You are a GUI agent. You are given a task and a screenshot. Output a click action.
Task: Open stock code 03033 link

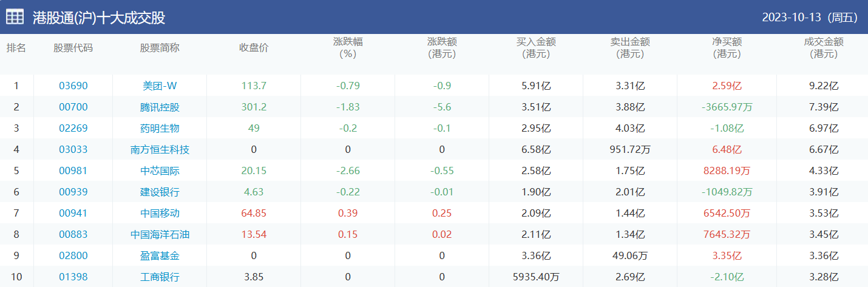(x=73, y=150)
